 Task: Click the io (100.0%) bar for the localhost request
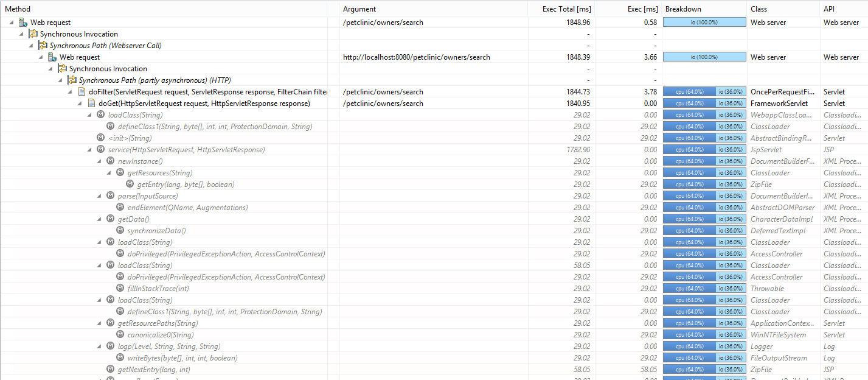[704, 57]
